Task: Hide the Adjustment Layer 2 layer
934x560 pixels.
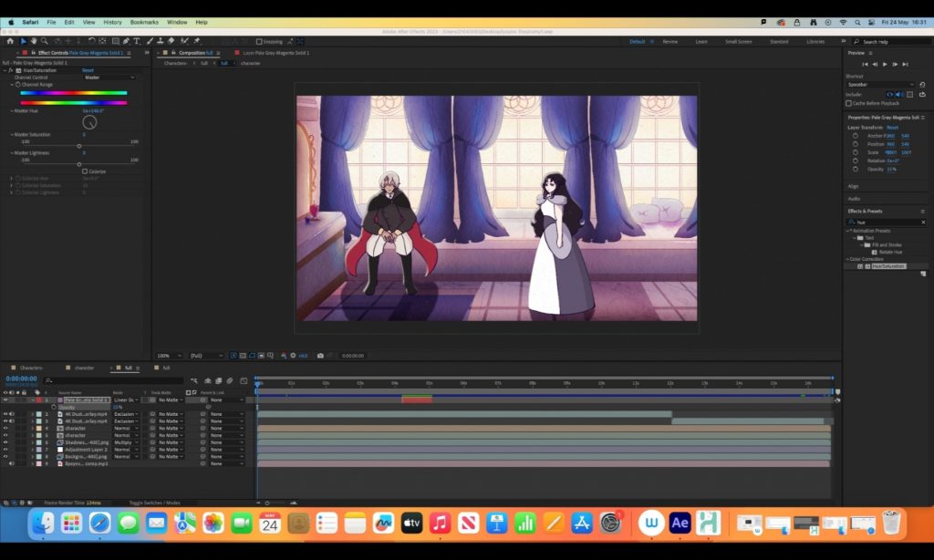Action: [5, 450]
